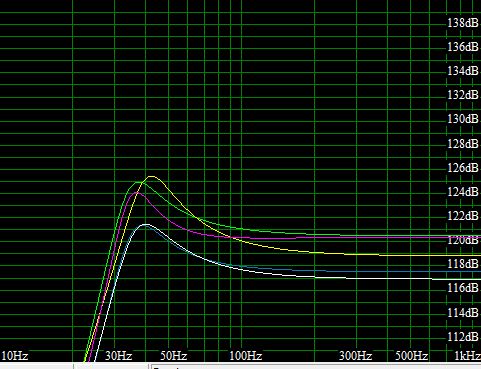Click the 116dB level label
Viewport: 481px width, 369px height.
coord(463,288)
